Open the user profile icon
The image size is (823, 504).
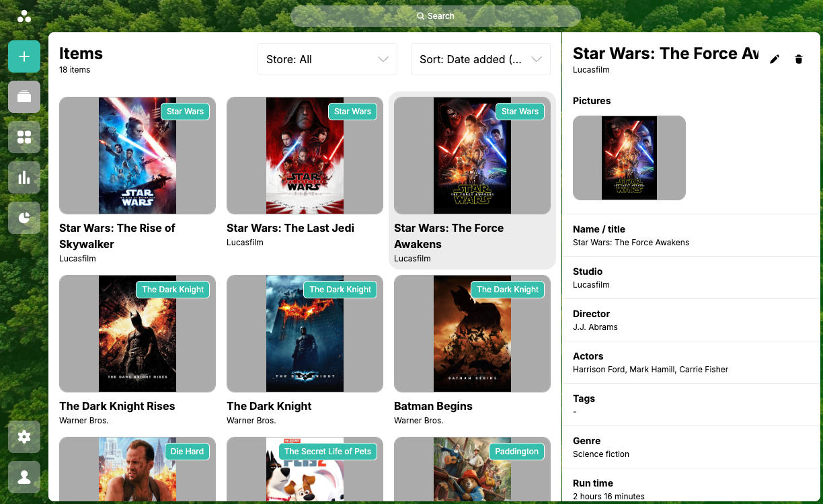[24, 477]
